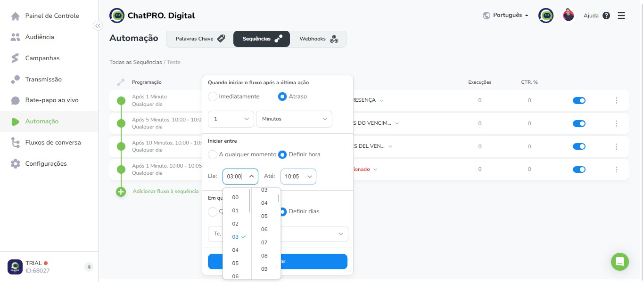Click the Campanhas sidebar icon

point(16,58)
